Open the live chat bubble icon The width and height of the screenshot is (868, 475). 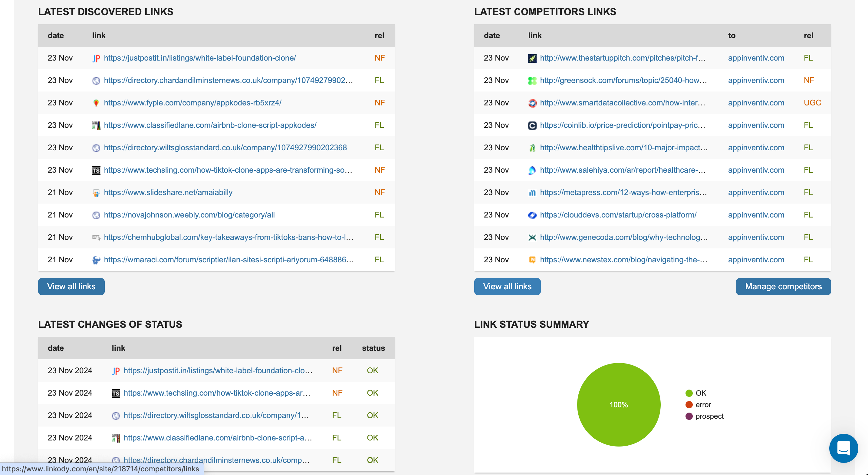[x=843, y=448]
